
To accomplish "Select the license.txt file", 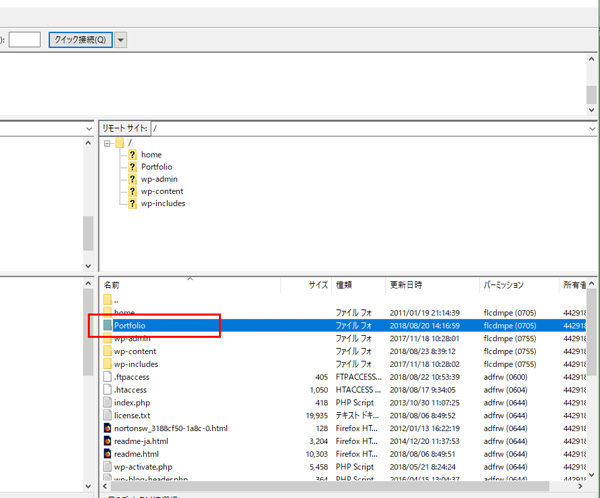I will (x=132, y=416).
